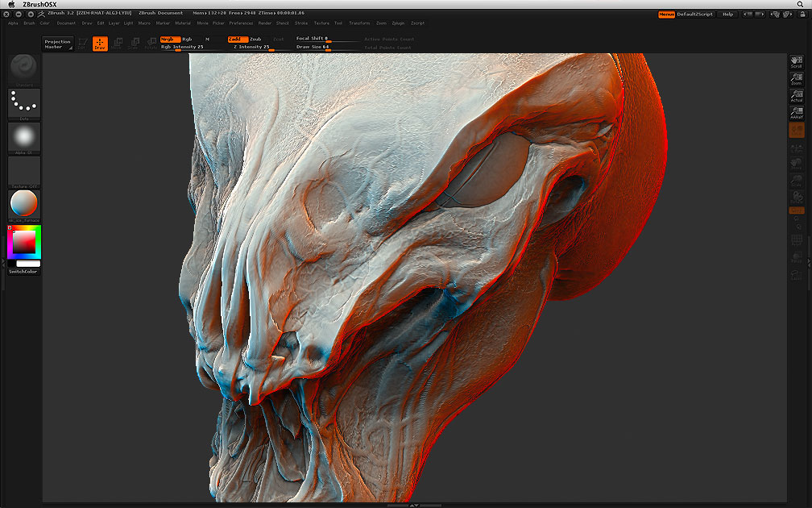Click the small orange toggle in right shelf
This screenshot has height=508, width=812.
click(x=797, y=210)
